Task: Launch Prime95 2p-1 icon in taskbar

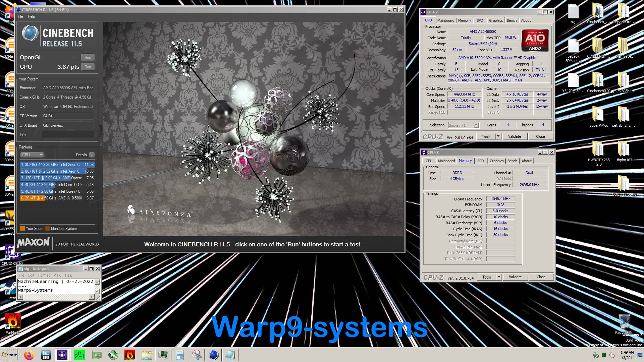Action: click(x=79, y=355)
